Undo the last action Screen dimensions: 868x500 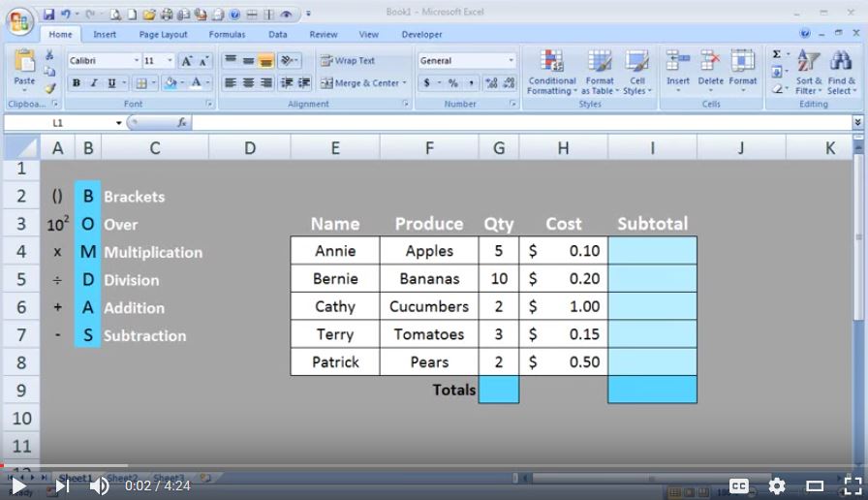click(65, 14)
